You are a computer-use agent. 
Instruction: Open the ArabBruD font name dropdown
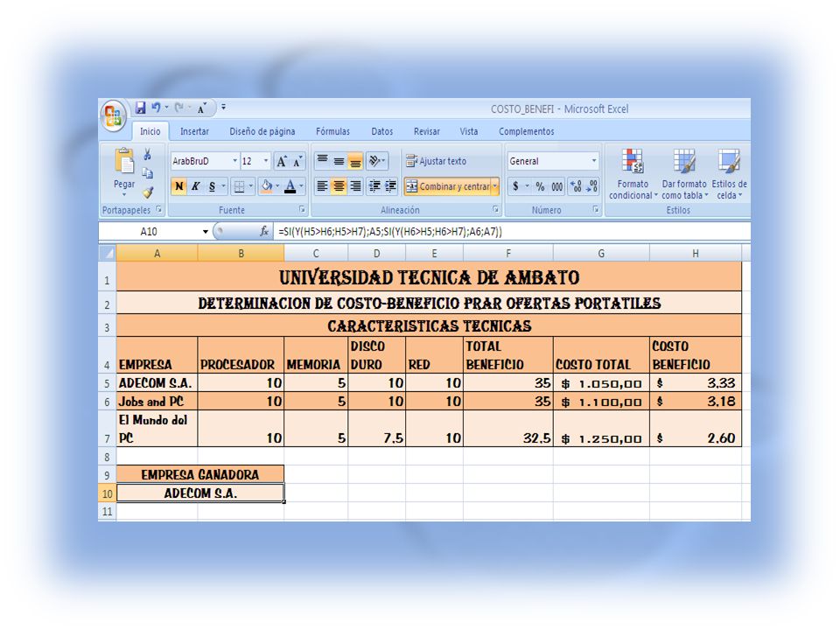(234, 161)
